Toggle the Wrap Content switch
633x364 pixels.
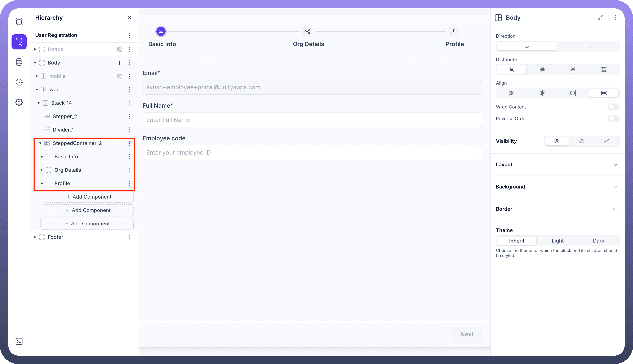click(613, 107)
